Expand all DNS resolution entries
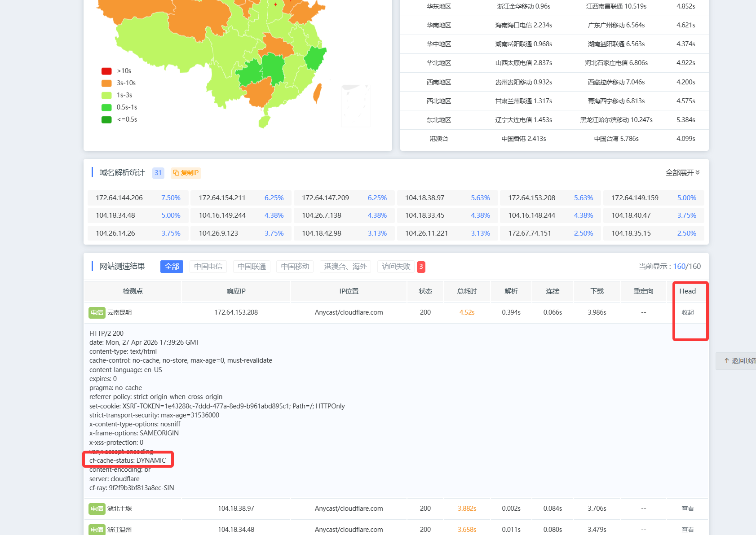 tap(682, 173)
